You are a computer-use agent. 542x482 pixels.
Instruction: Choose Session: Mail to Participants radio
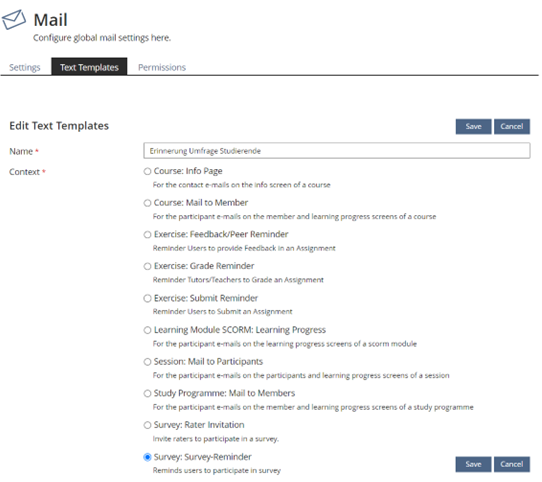coord(148,362)
